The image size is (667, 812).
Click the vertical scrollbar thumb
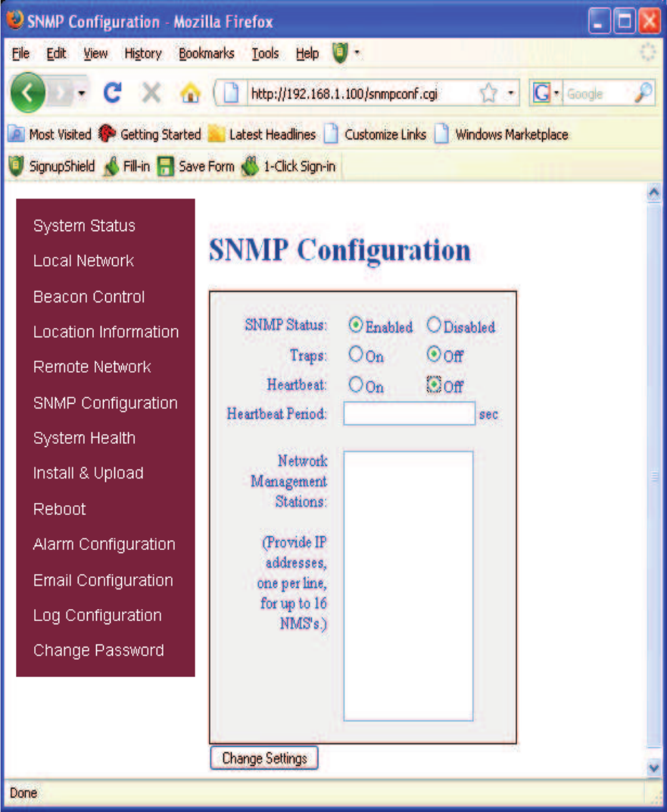[x=654, y=476]
